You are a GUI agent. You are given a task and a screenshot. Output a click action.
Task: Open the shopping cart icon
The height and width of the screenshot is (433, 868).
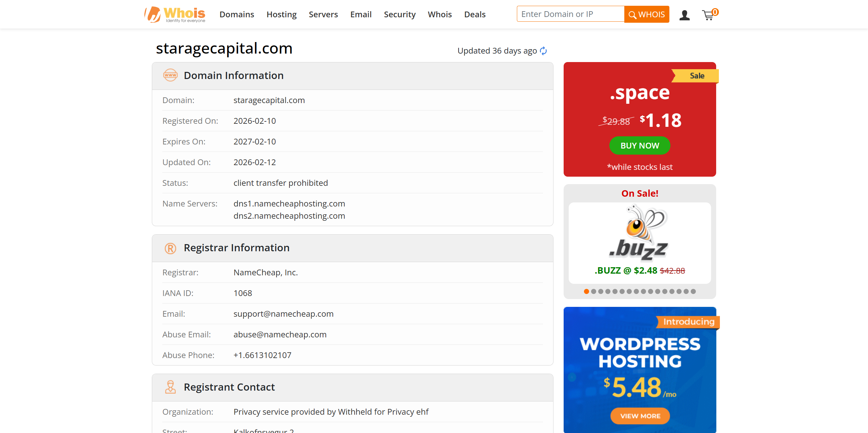pos(709,15)
